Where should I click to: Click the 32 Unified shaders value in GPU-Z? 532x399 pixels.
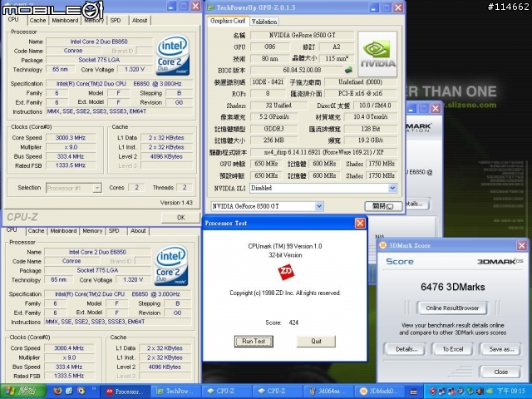point(278,106)
